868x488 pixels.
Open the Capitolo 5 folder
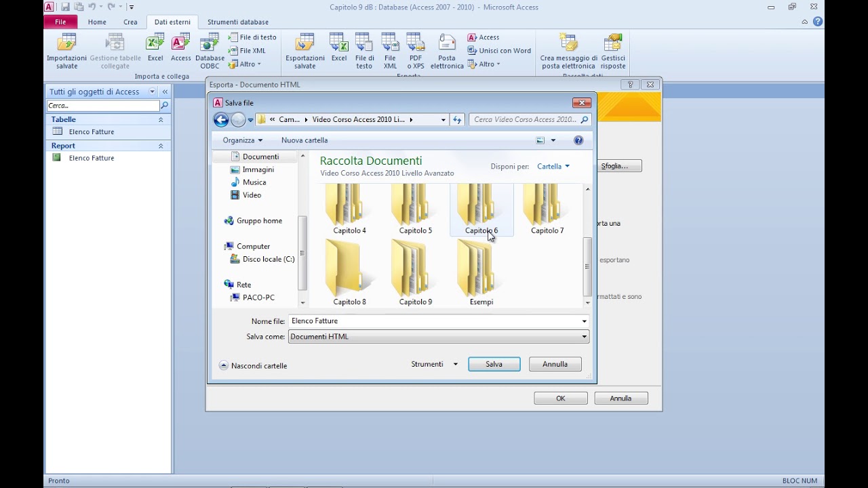[x=416, y=211]
